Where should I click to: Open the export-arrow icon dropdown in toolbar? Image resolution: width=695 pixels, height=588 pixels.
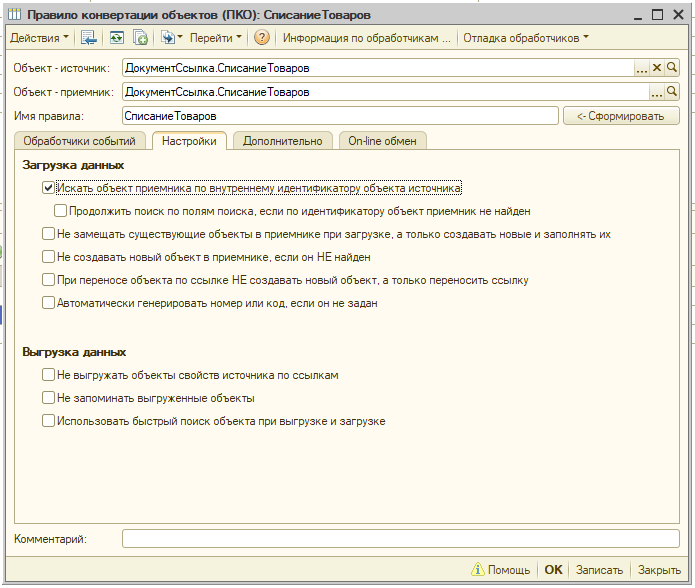172,38
